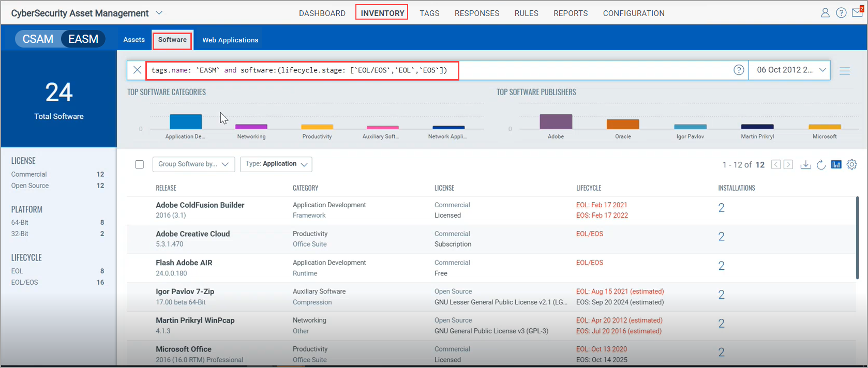Click the Adobe publisher bar

pyautogui.click(x=556, y=121)
